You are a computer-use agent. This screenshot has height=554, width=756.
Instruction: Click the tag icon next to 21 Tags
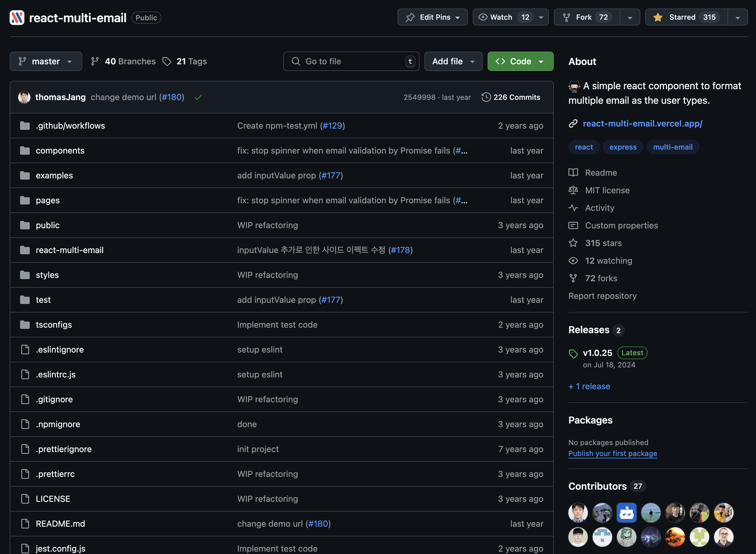click(x=167, y=61)
